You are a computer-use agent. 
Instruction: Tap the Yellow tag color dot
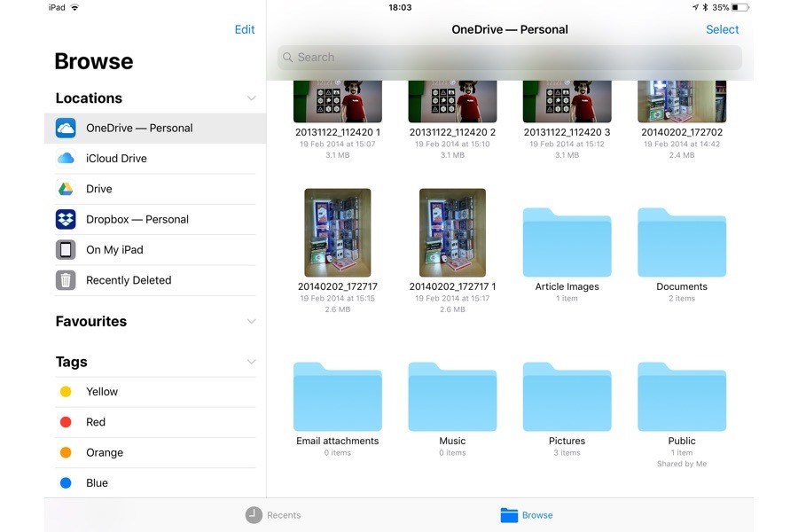point(66,392)
